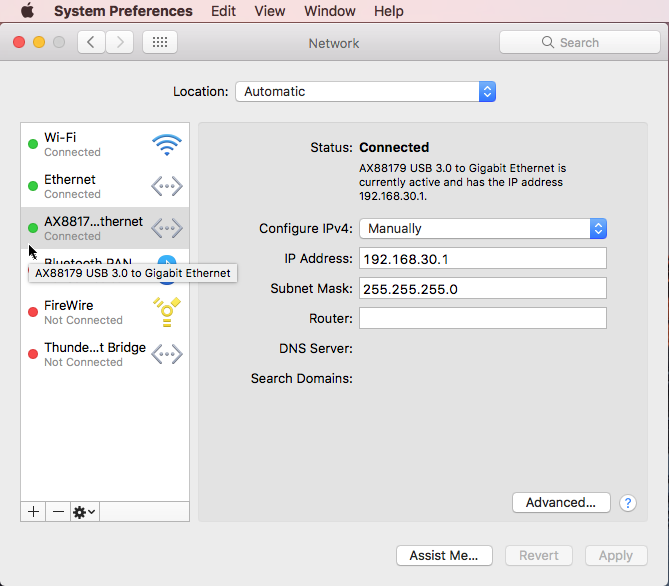Screen dimensions: 669x586
Task: Click the Thunderbolt Bridge arrows icon
Action: (166, 354)
